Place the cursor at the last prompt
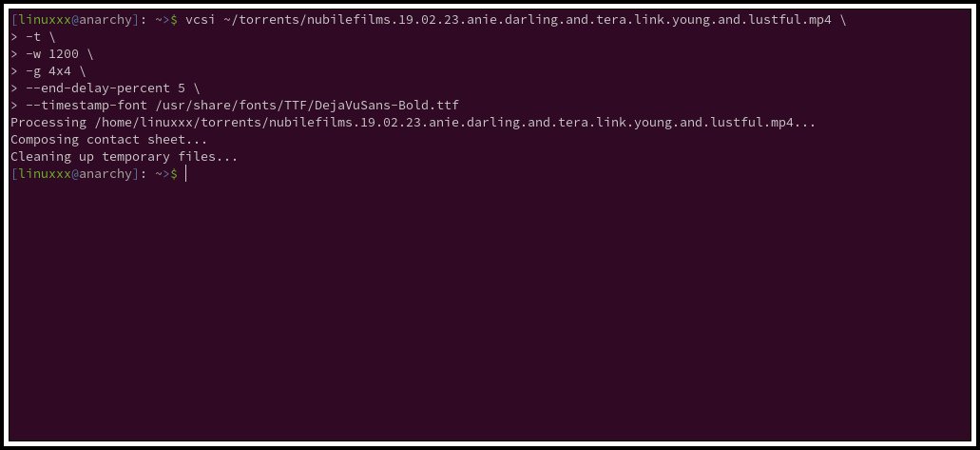Viewport: 980px width, 450px height. coord(186,173)
